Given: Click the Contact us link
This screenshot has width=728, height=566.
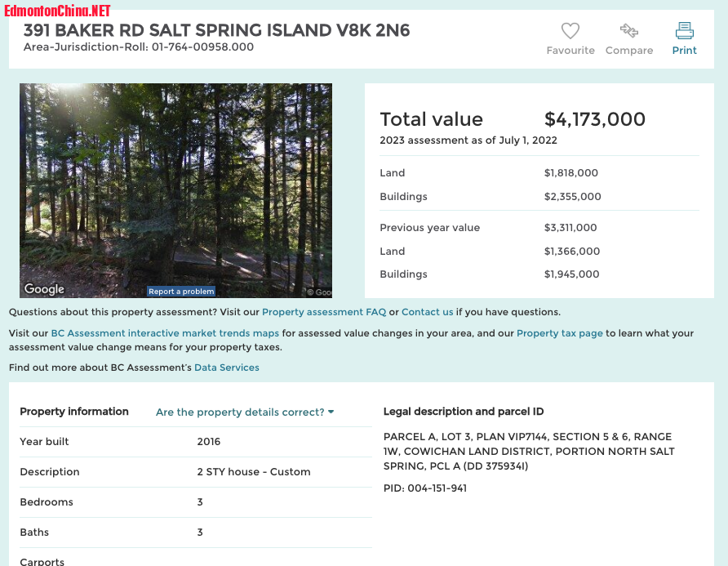Looking at the screenshot, I should point(427,312).
